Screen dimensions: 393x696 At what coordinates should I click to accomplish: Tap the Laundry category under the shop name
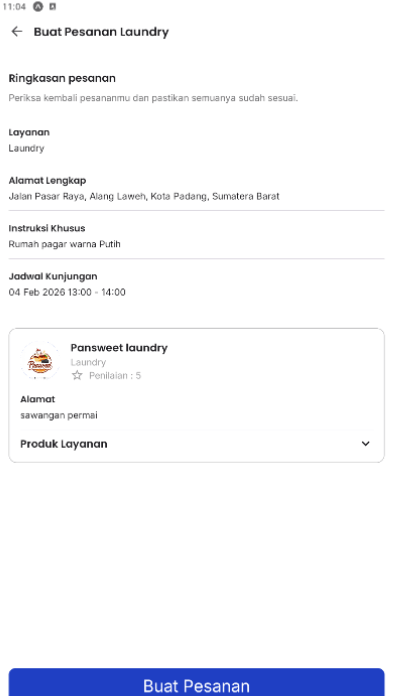click(x=88, y=362)
